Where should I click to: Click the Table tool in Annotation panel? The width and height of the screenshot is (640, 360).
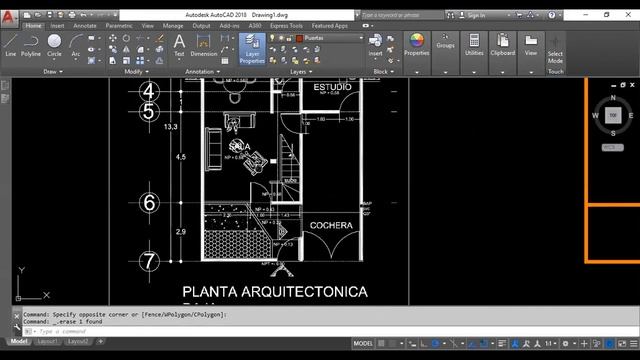[224, 61]
